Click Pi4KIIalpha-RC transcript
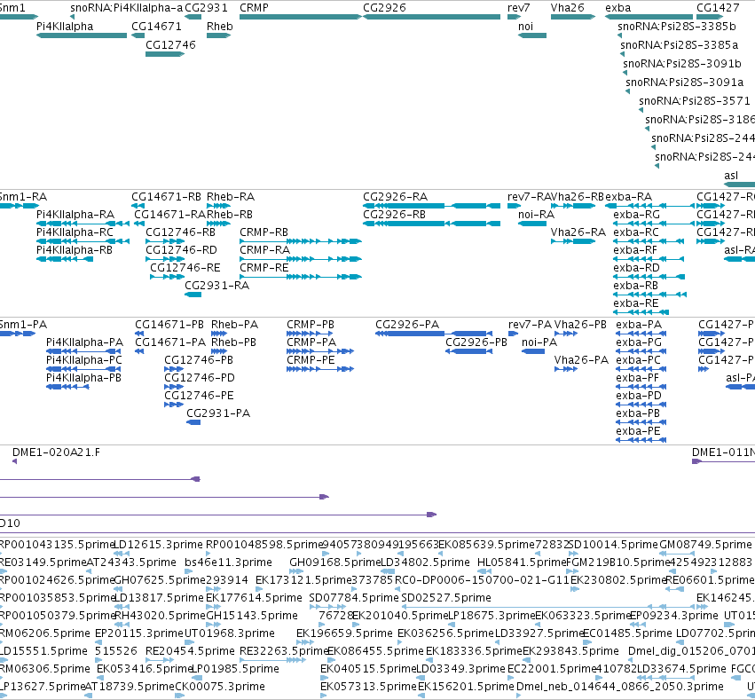The image size is (755, 700). coord(83,241)
